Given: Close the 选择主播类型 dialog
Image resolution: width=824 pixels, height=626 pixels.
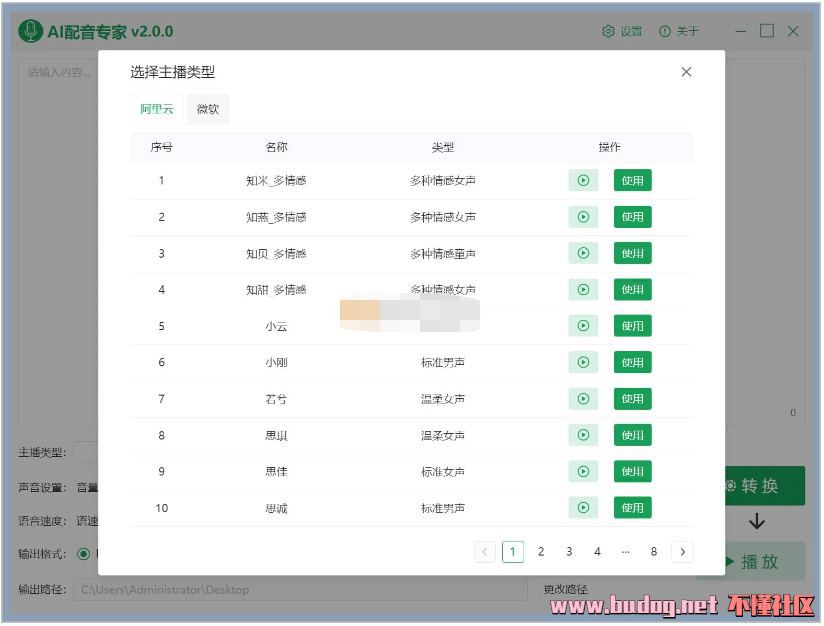Looking at the screenshot, I should pyautogui.click(x=686, y=72).
